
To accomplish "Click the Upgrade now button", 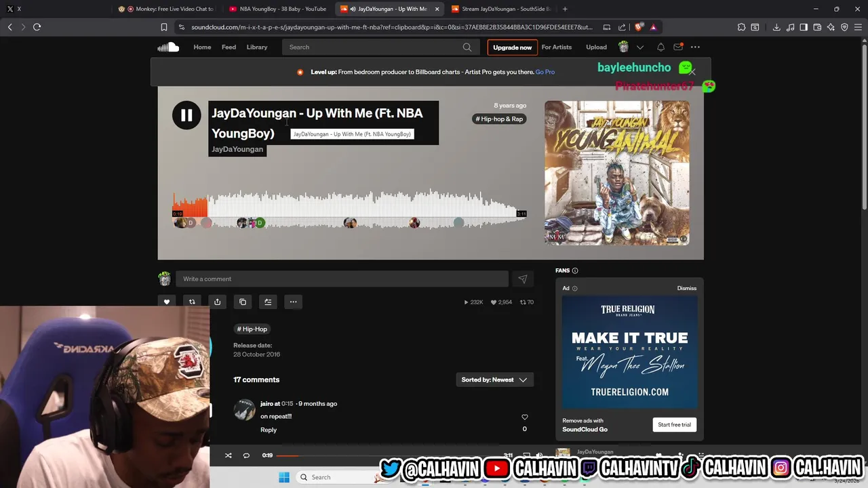I will pyautogui.click(x=512, y=47).
